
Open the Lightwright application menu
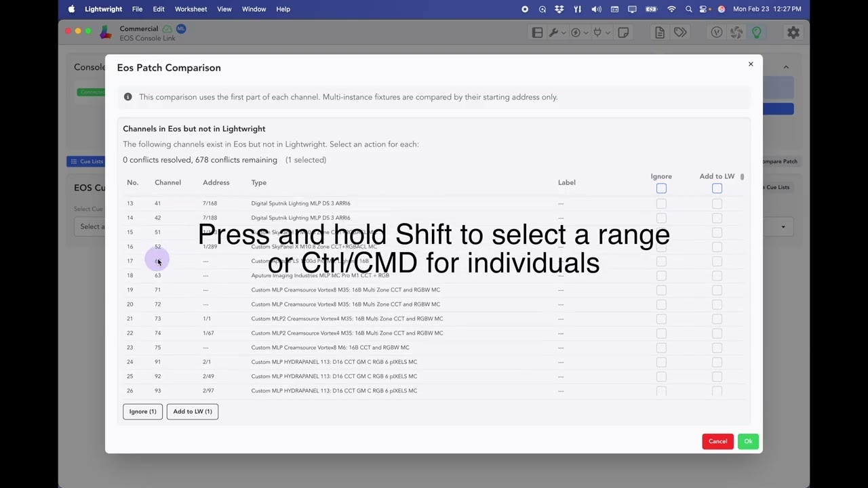103,9
